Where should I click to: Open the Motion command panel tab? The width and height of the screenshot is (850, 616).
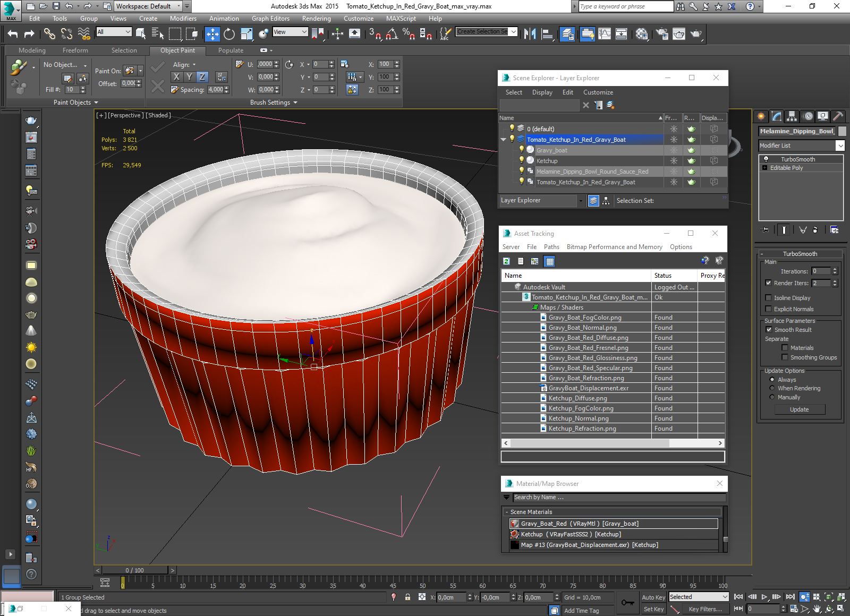click(x=807, y=116)
